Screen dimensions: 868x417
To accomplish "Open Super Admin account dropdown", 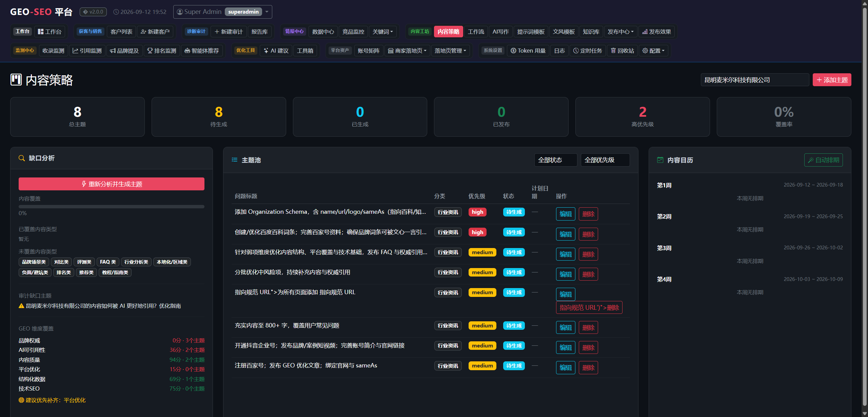I will pyautogui.click(x=222, y=12).
